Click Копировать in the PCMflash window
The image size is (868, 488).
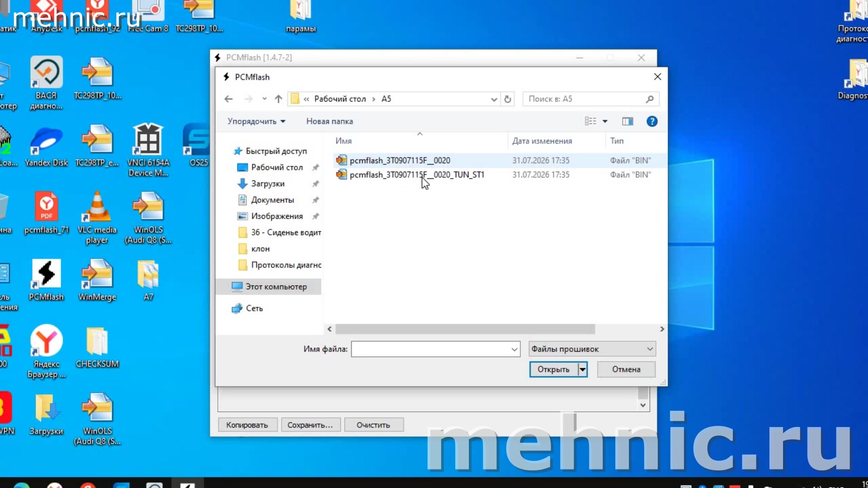coord(247,425)
